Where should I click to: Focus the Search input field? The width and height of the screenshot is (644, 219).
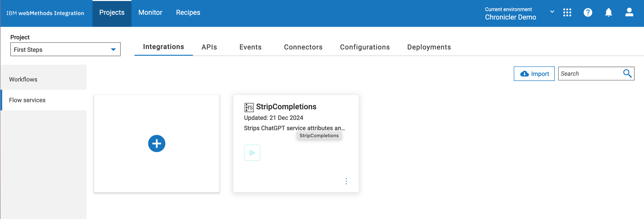(590, 74)
